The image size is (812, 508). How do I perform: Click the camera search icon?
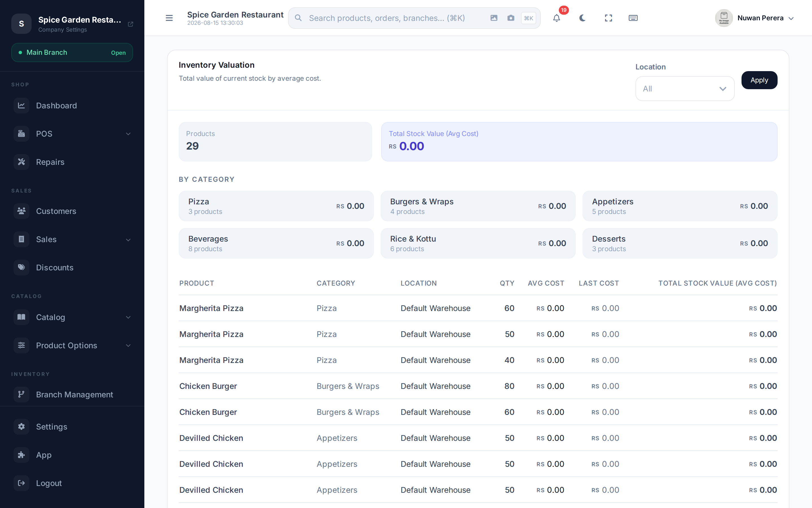511,18
